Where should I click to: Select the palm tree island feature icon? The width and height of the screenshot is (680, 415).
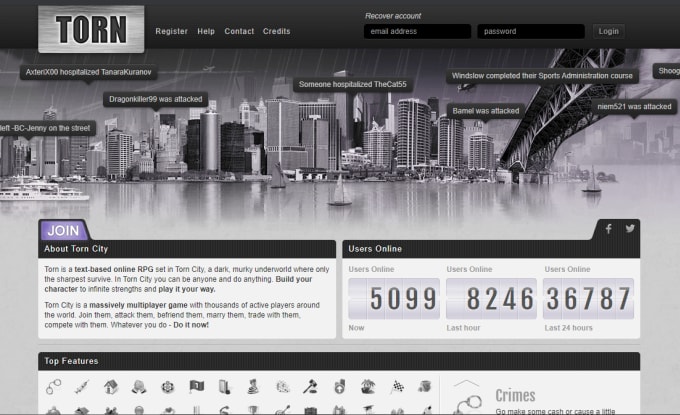[368, 386]
